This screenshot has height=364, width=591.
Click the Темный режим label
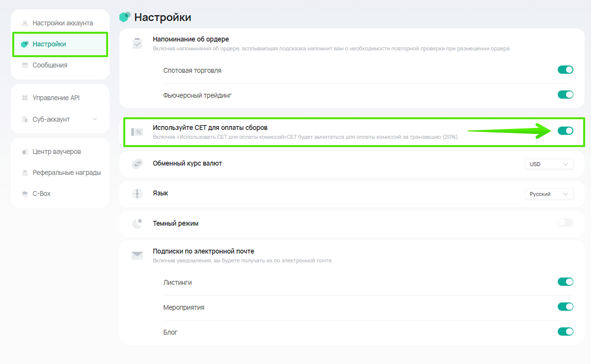point(176,223)
